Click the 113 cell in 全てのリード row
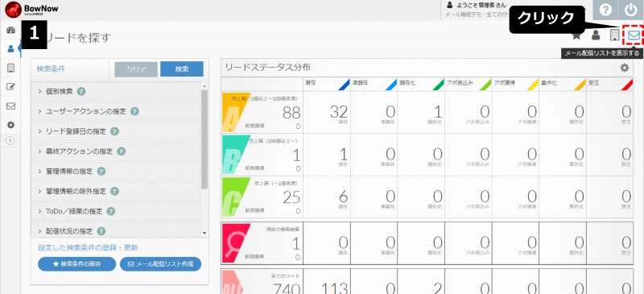Screen dimensions: 644x294 point(327,281)
